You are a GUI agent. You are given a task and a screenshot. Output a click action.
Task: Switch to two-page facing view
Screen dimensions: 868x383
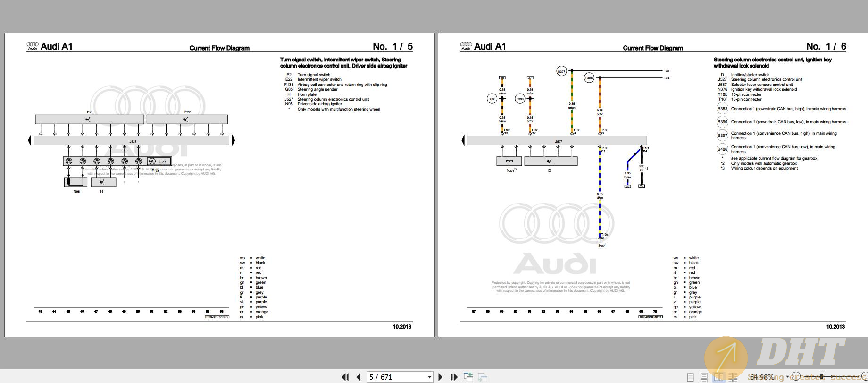718,377
